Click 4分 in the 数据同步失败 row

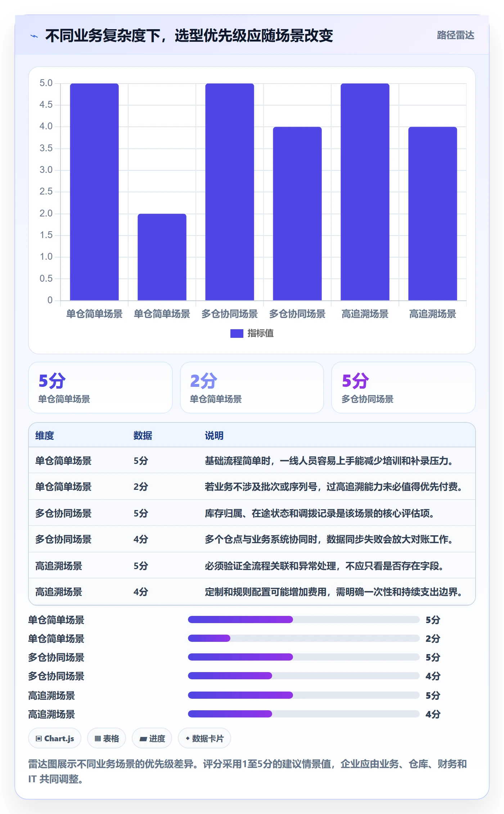coord(141,539)
